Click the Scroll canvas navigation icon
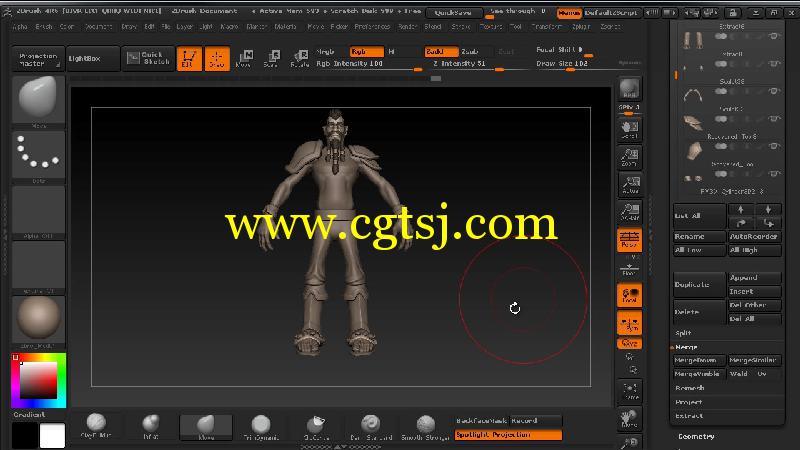 (629, 130)
